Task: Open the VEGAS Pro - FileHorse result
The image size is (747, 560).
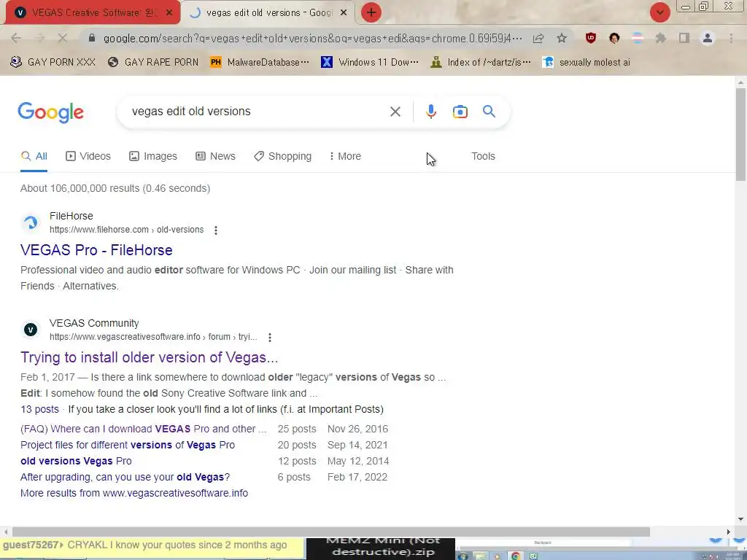Action: tap(96, 250)
